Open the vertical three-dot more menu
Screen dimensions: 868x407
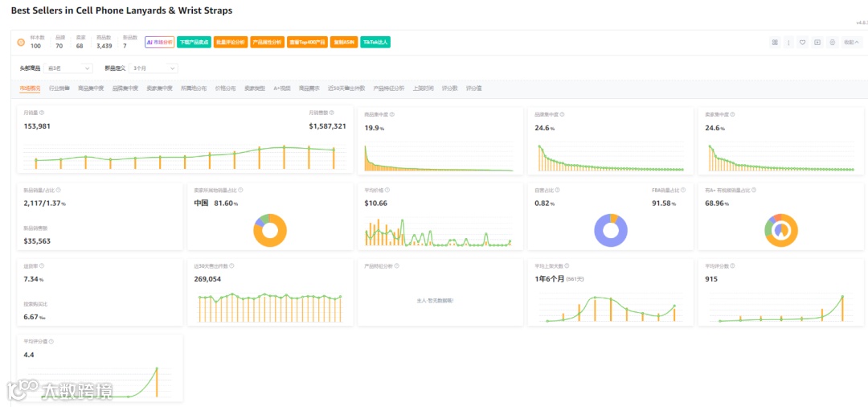tap(789, 42)
